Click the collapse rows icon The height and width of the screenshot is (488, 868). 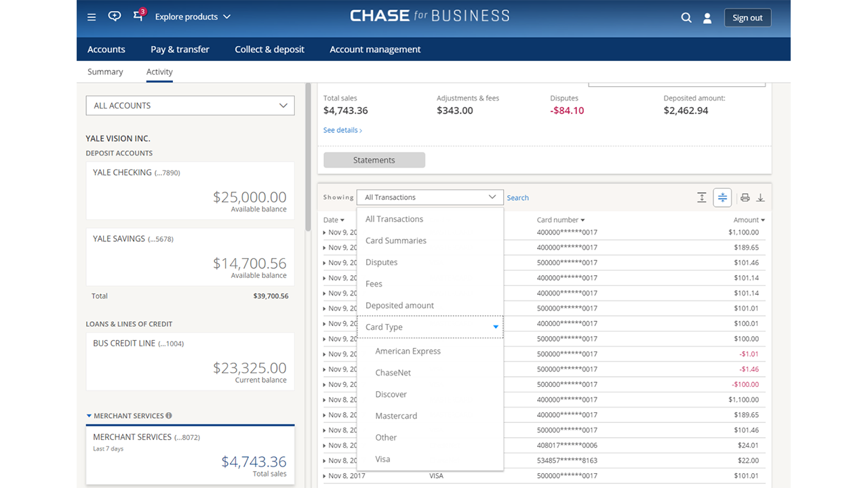(722, 197)
